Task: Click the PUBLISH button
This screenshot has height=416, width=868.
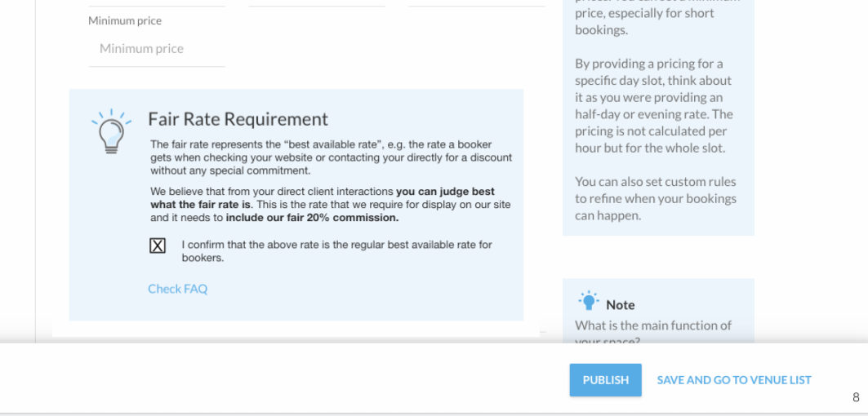Action: coord(606,380)
